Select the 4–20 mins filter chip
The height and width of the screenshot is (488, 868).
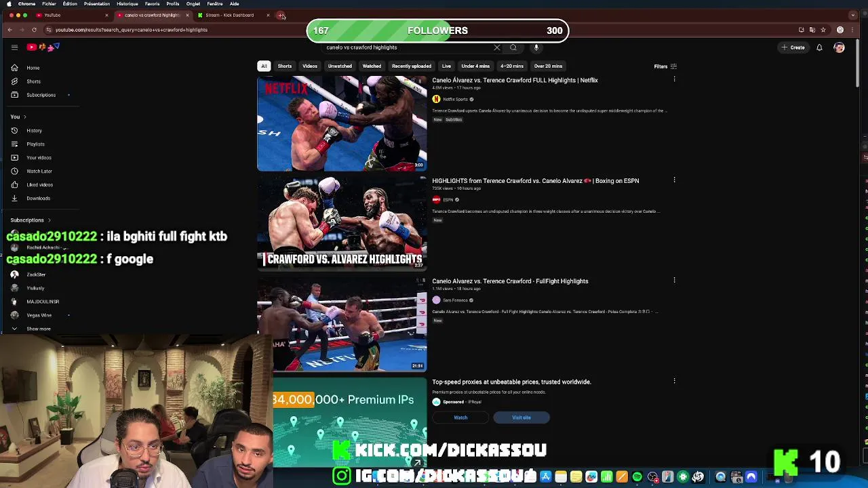click(512, 66)
